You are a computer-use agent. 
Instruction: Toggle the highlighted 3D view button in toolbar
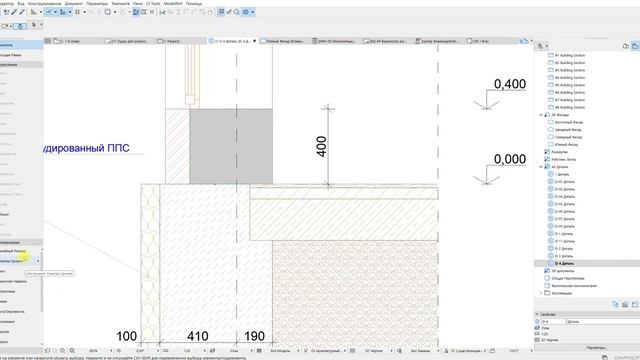(x=246, y=12)
